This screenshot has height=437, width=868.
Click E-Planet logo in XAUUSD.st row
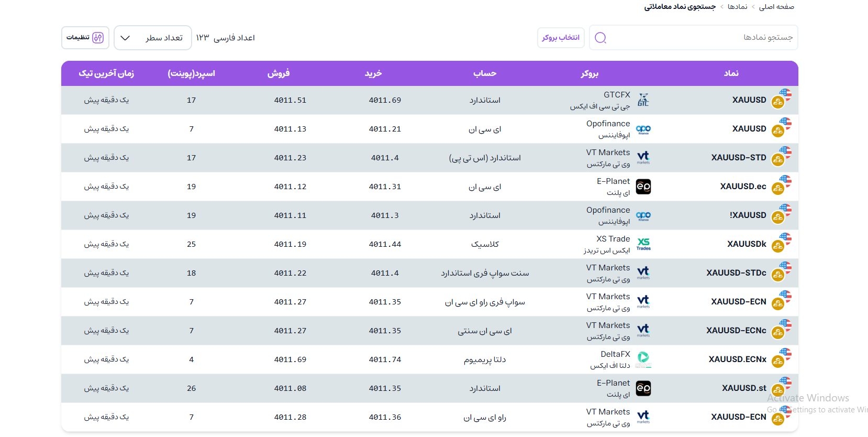tap(643, 388)
